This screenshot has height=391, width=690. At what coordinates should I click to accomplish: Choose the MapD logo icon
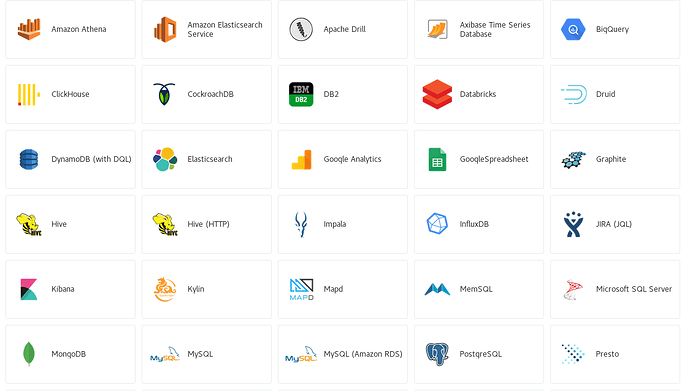(301, 289)
